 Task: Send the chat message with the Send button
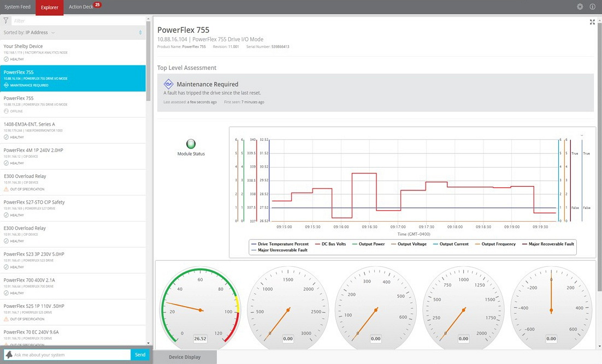(x=140, y=355)
